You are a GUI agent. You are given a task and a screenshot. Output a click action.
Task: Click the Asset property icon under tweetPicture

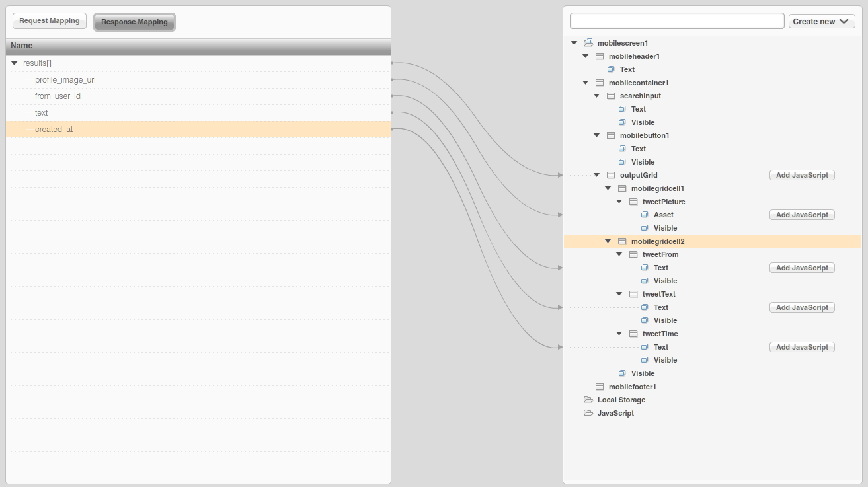[645, 215]
